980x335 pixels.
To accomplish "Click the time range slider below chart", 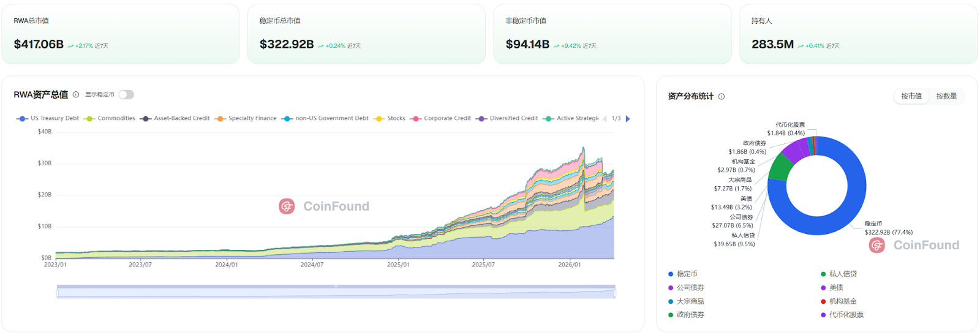I will [336, 292].
